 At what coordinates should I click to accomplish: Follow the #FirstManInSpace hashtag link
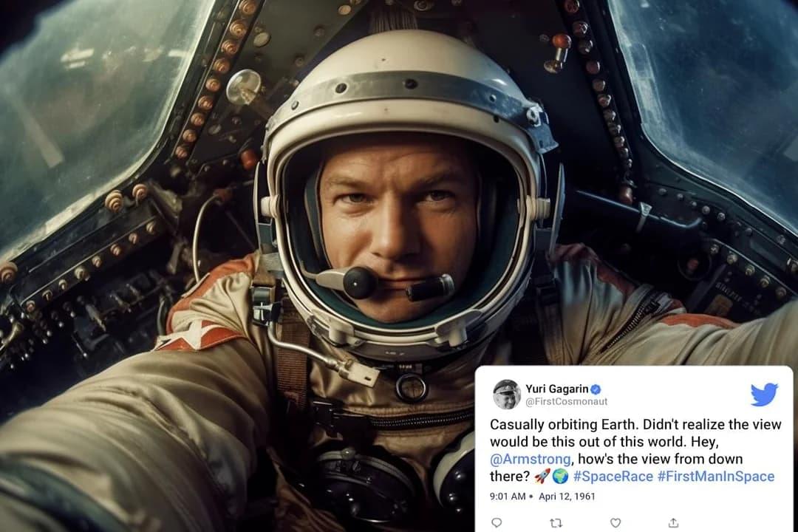point(716,477)
